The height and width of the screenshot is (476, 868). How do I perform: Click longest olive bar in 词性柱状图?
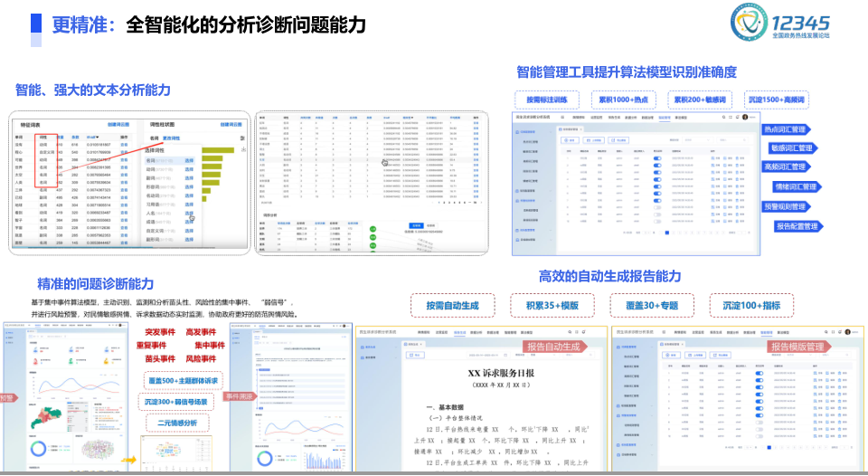pyautogui.click(x=218, y=150)
